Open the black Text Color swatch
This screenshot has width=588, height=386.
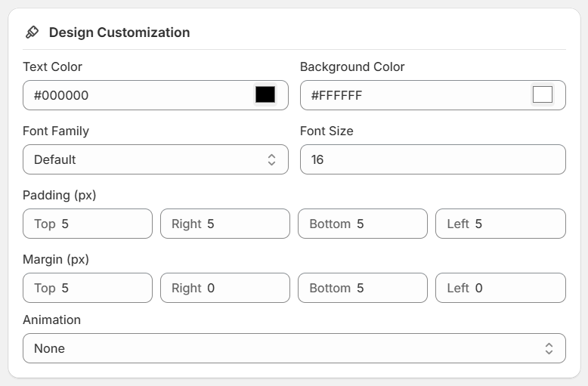(x=265, y=95)
